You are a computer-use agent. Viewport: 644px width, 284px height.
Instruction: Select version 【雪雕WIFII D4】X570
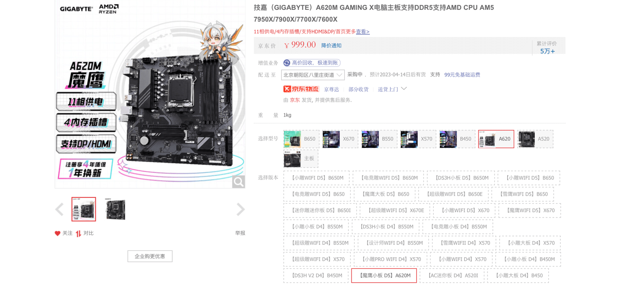click(x=464, y=243)
